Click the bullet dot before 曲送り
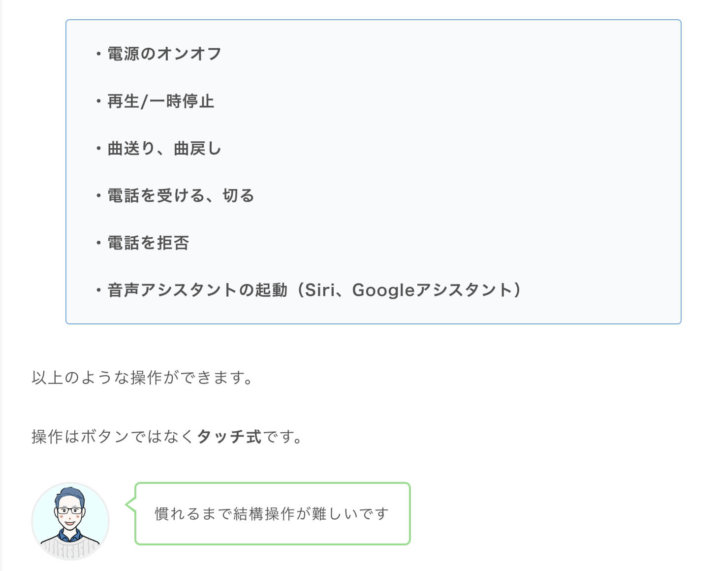 click(x=98, y=148)
